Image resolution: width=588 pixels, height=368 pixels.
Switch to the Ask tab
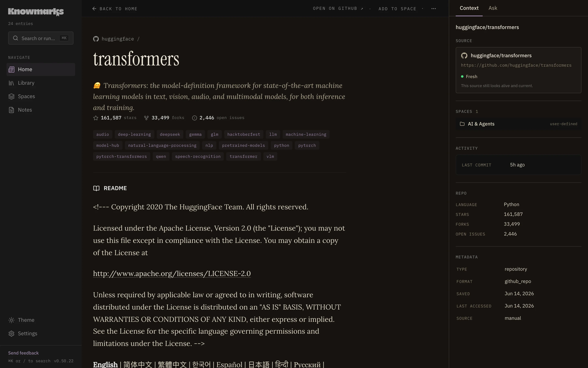(x=493, y=8)
